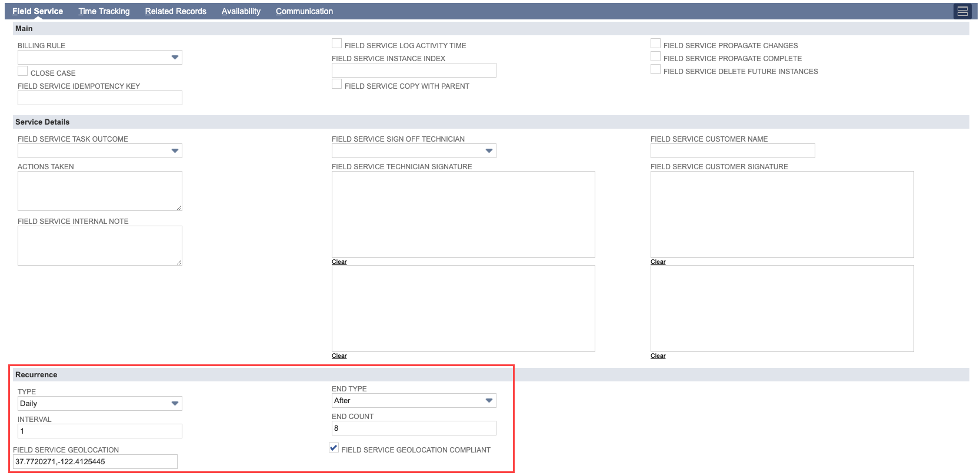Screen dimensions: 980x476
Task: Tick Field Service Propagate Changes checkbox
Action: click(656, 43)
